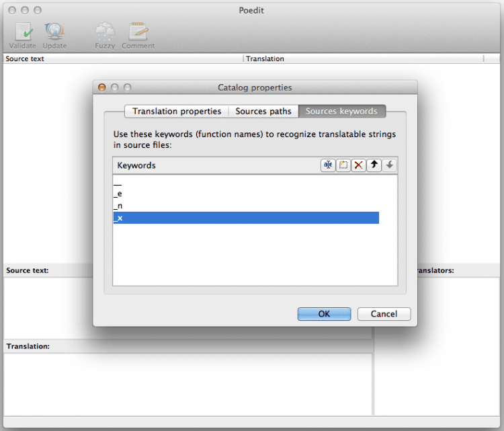Click the Update toolbar icon
Screen dimensions: 504x431
[54, 35]
